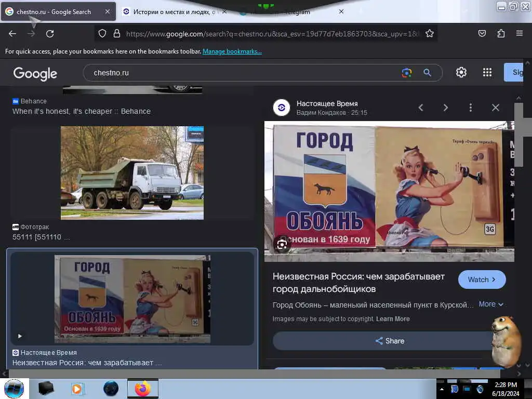532x399 pixels.
Task: Open the large Обоянь preview image
Action: coord(389,191)
